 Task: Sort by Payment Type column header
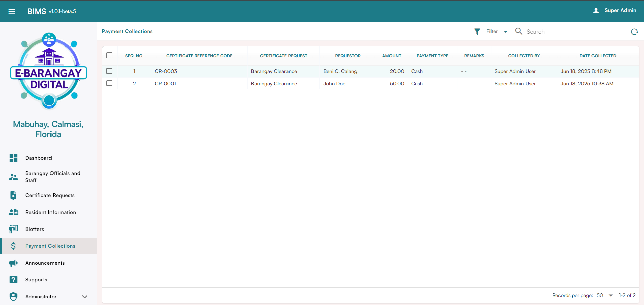(433, 56)
